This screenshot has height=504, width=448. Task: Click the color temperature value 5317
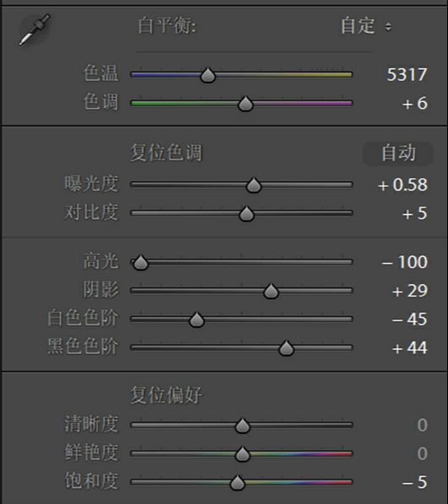(407, 74)
